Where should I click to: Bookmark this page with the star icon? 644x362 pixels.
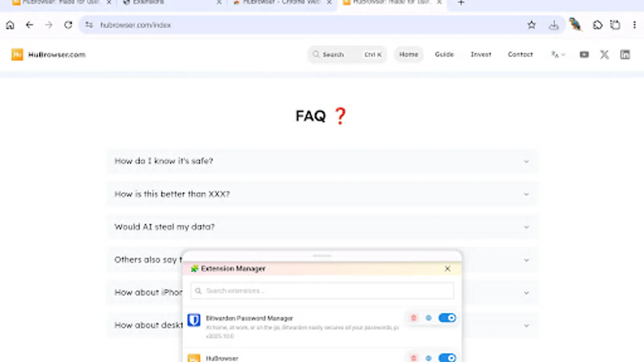click(532, 25)
